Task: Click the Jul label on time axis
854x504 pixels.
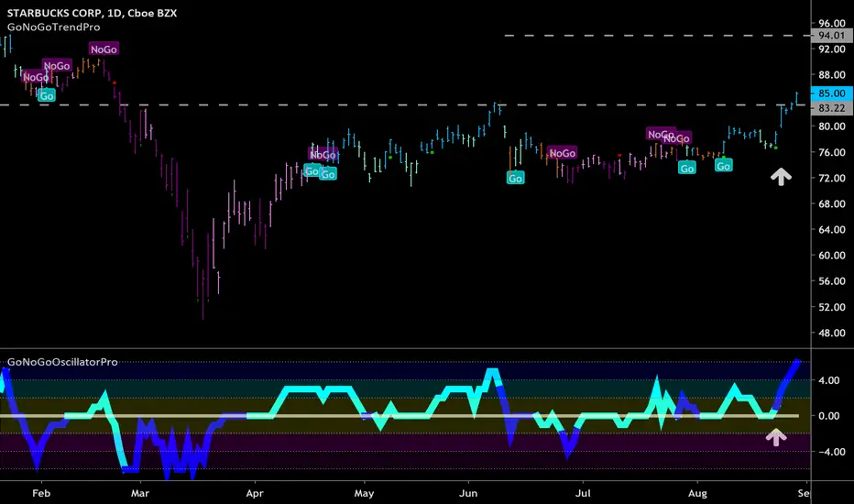Action: click(x=583, y=493)
